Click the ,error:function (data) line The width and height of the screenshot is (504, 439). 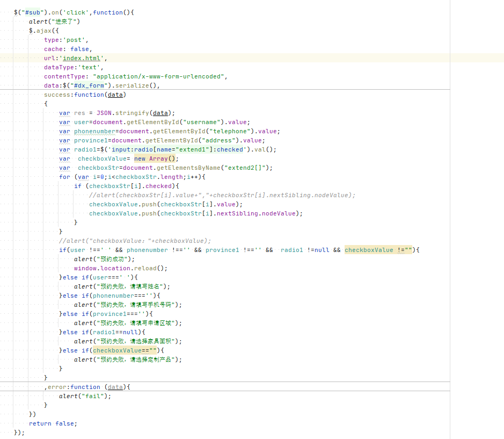click(87, 387)
